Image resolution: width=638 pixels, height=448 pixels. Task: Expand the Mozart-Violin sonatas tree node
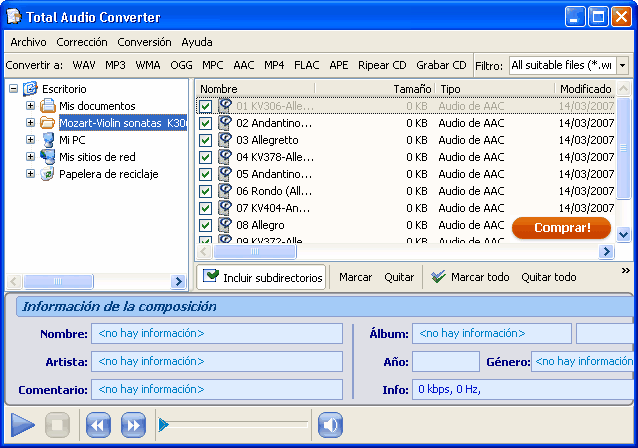(30, 122)
